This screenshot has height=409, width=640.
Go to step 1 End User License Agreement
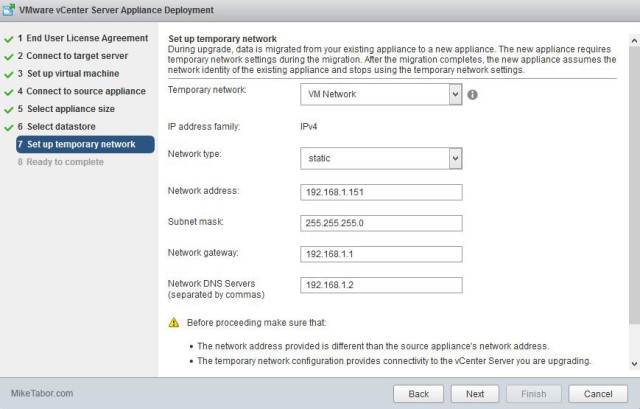pyautogui.click(x=83, y=38)
